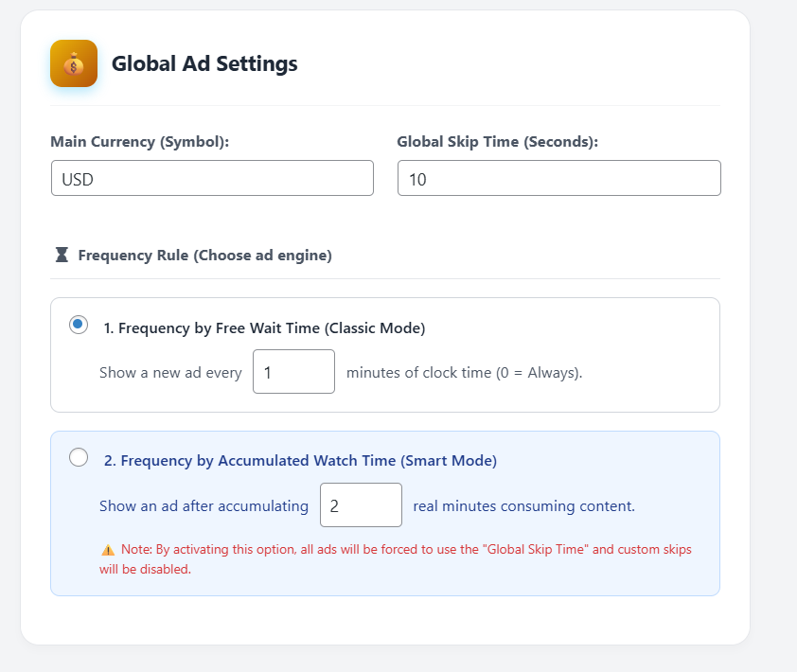Click the "Frequency by Free Wait Time" label
Viewport: 797px width, 672px height.
264,328
